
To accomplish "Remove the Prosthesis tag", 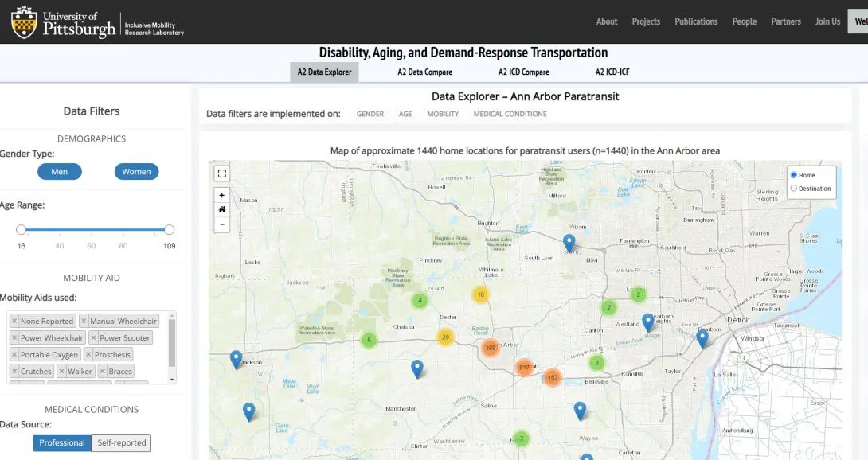I will [88, 355].
